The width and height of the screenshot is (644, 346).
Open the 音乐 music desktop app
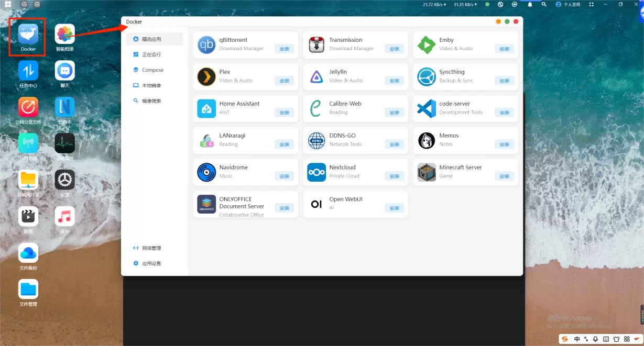pyautogui.click(x=65, y=217)
